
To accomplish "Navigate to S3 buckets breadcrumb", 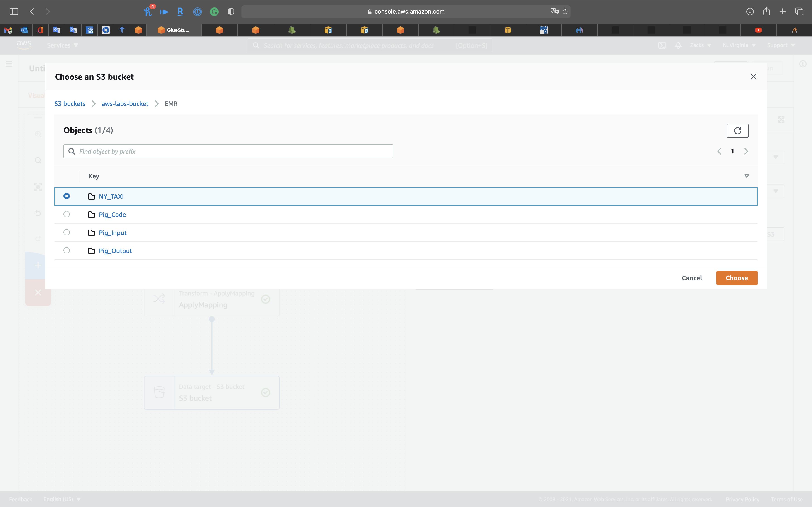I will tap(70, 104).
